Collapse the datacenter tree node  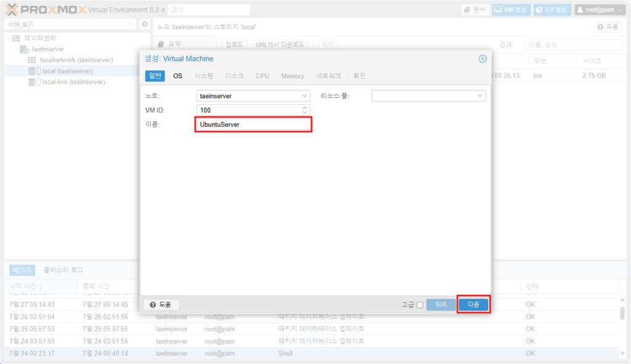(x=9, y=38)
